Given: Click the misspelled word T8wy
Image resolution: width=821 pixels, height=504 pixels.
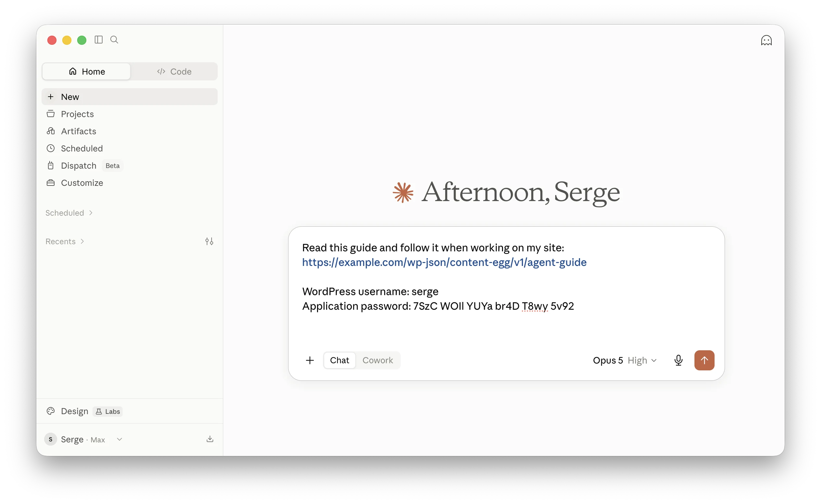Looking at the screenshot, I should 534,306.
